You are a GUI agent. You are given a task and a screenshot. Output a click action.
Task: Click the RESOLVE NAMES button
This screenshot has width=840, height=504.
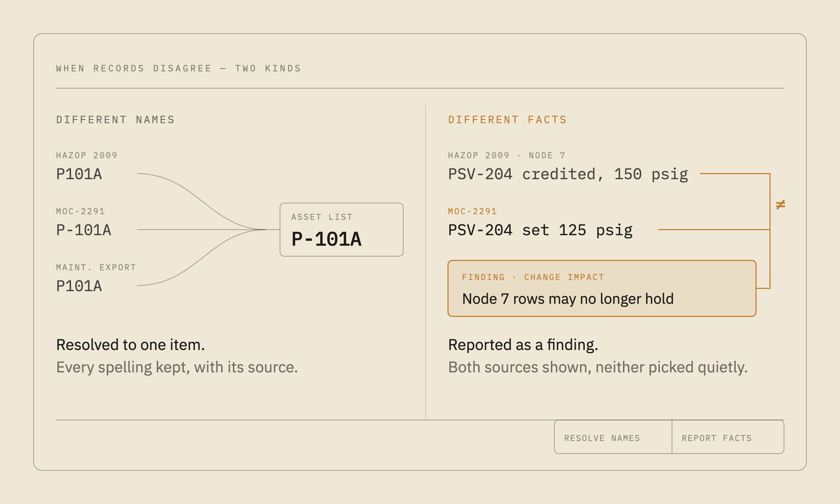tap(613, 437)
